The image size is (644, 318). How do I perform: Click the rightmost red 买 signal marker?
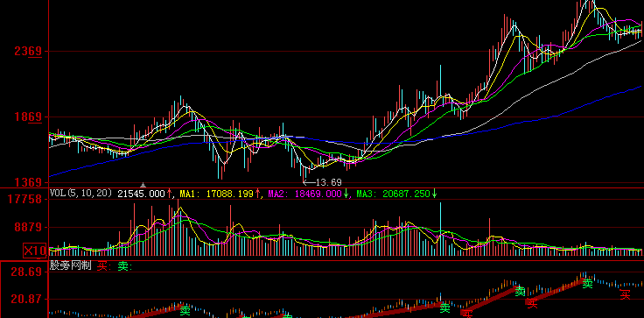[x=625, y=294]
